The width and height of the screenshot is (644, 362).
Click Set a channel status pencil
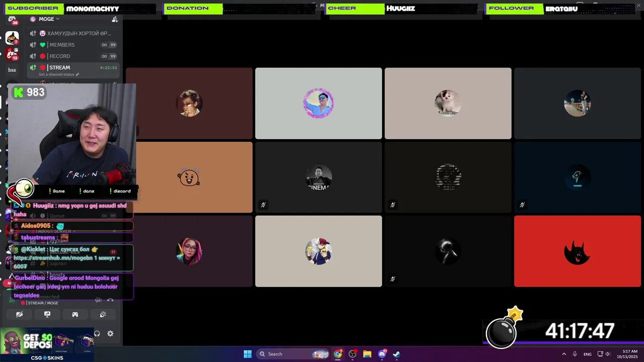click(77, 74)
